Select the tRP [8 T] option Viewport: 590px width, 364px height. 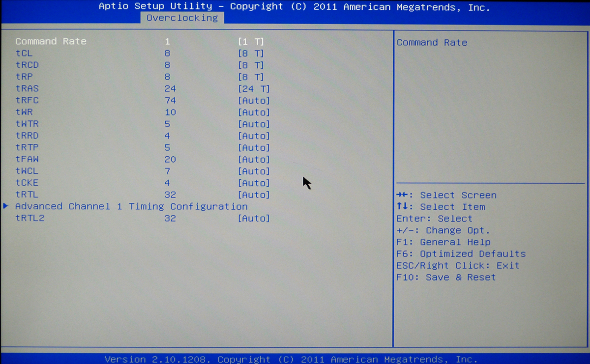pos(251,77)
